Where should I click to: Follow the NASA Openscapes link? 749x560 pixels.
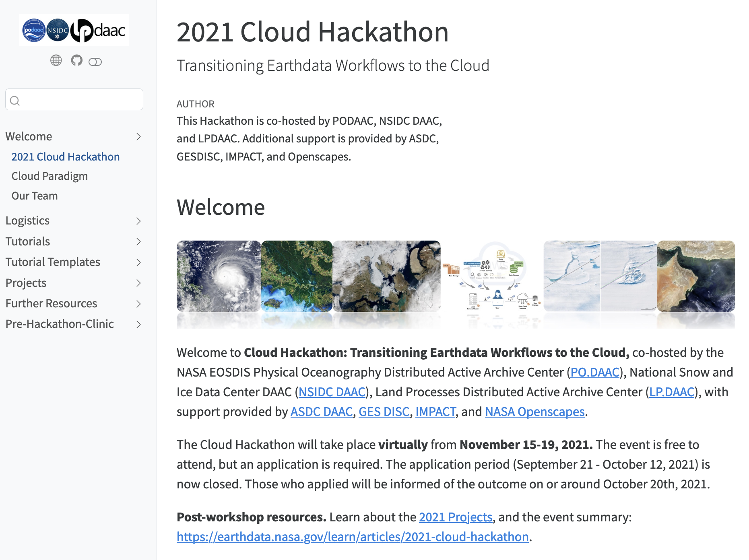[534, 412]
